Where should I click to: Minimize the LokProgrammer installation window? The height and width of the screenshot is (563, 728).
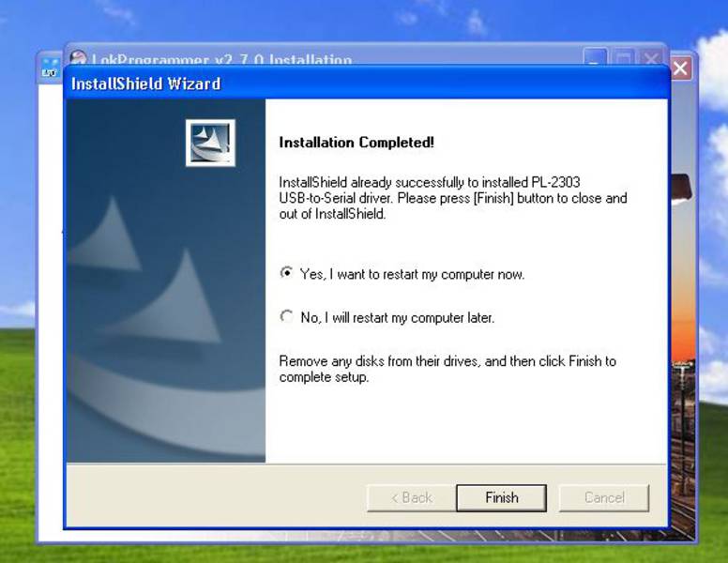[595, 58]
